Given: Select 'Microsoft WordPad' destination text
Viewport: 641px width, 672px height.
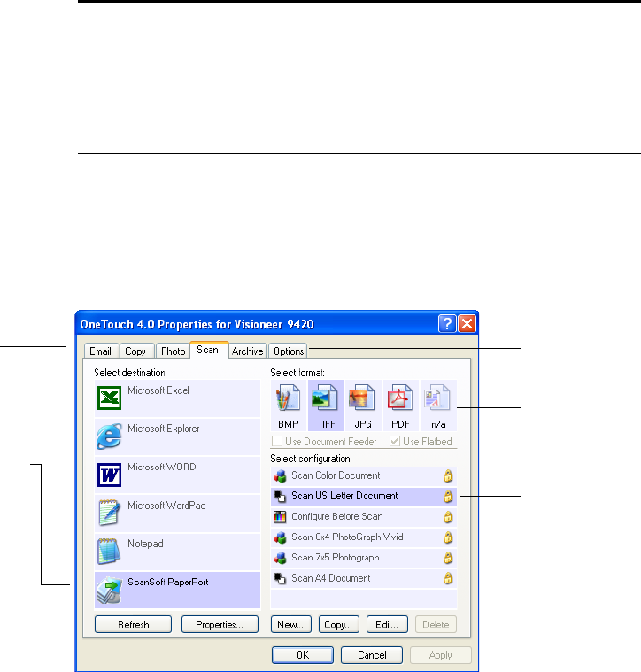Looking at the screenshot, I should pyautogui.click(x=166, y=506).
